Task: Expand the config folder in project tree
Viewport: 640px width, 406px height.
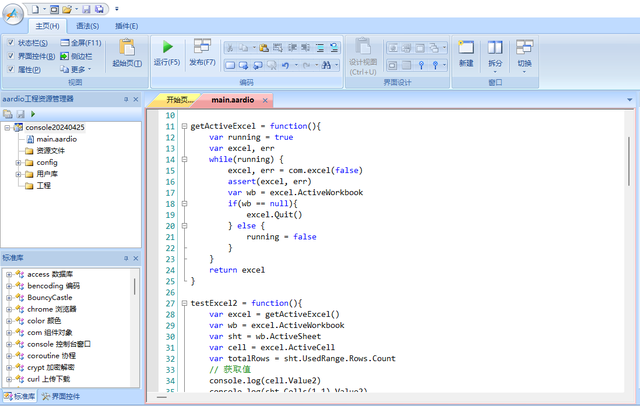Action: (18, 162)
